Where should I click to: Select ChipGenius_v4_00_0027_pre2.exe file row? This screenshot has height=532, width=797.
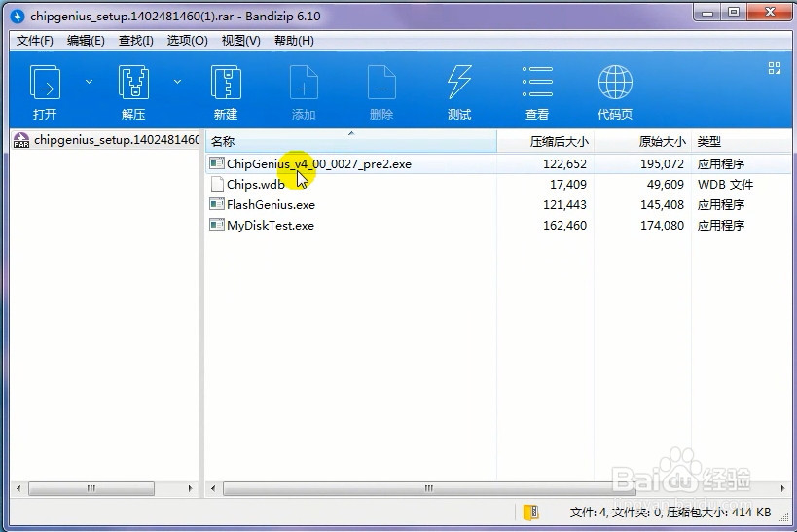point(498,163)
